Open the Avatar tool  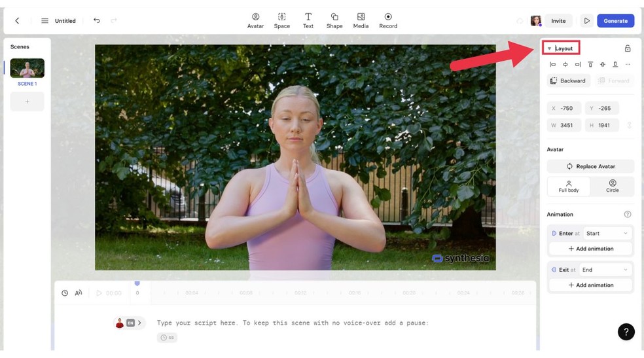(x=255, y=20)
